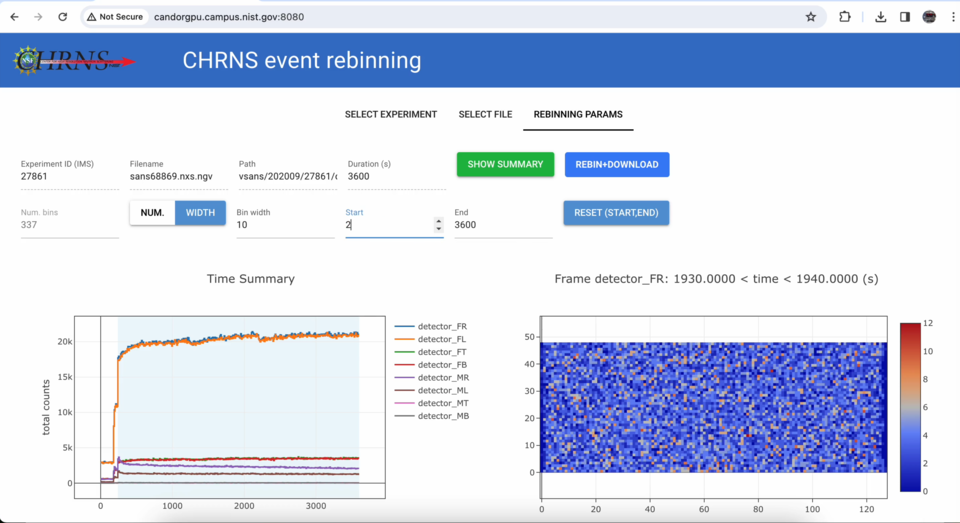Focus the Bin width input field
960x523 pixels.
coord(285,226)
